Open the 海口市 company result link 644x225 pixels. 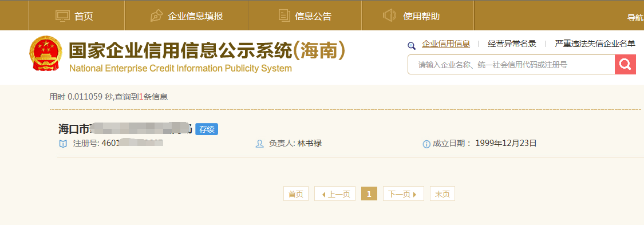coord(125,129)
